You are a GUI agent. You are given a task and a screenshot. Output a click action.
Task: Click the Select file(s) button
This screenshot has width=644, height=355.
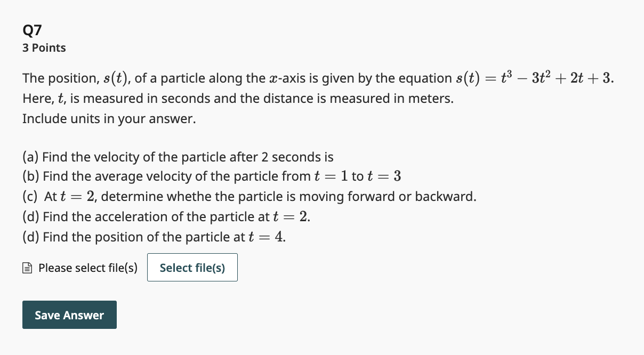coord(192,268)
